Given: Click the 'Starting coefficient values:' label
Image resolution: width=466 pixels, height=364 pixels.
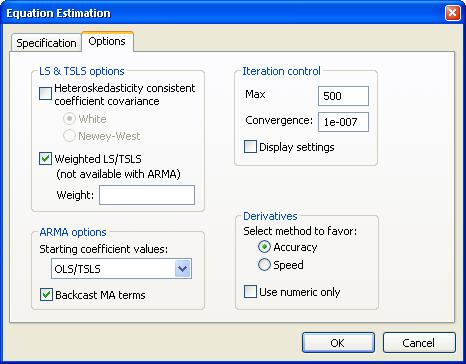Looking at the screenshot, I should coord(104,249).
